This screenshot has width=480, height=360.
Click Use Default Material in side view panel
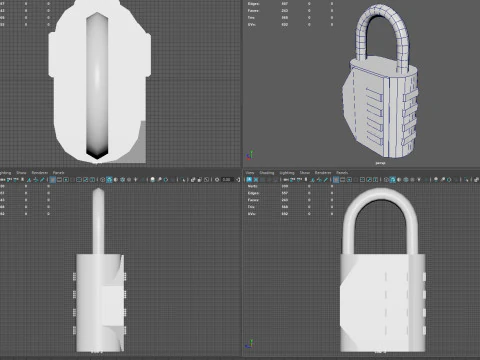pos(116,179)
